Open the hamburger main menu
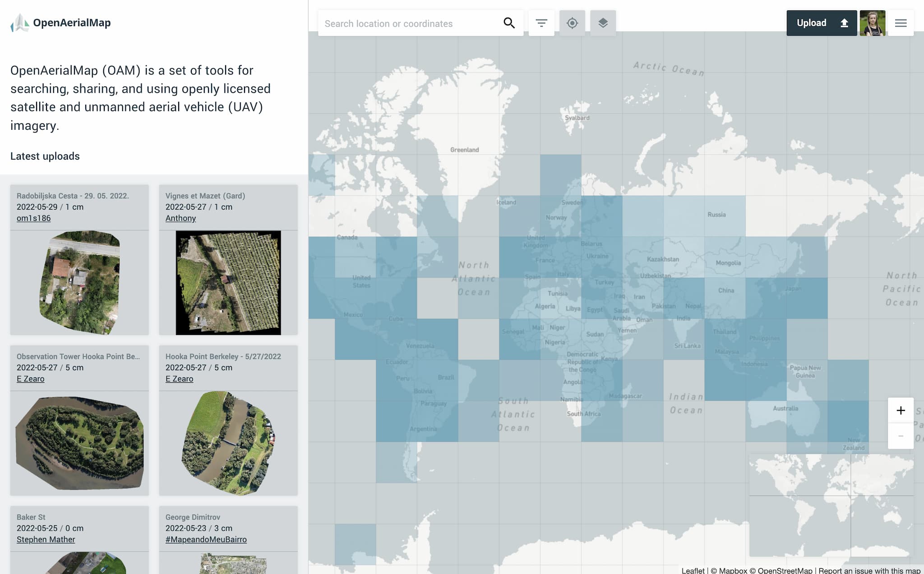Viewport: 924px width, 574px height. click(x=901, y=23)
